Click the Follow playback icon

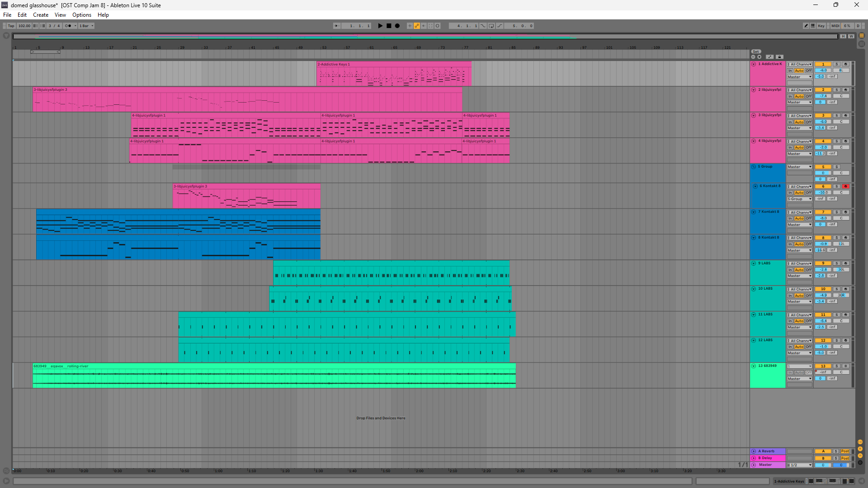point(336,26)
